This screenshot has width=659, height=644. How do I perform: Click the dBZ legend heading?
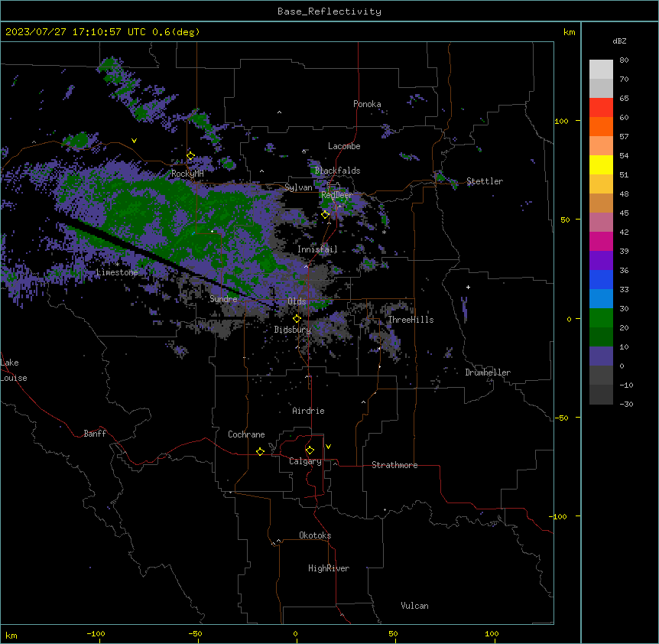(619, 41)
